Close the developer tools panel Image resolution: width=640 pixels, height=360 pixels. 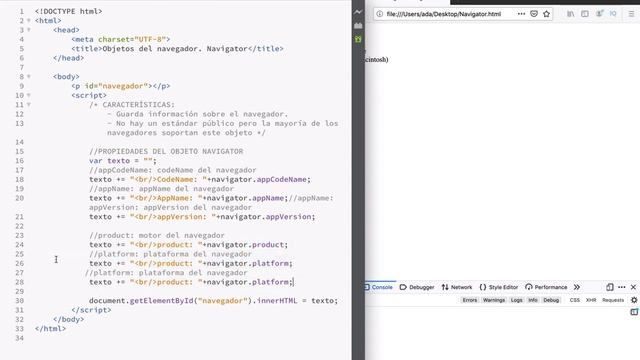pyautogui.click(x=633, y=287)
